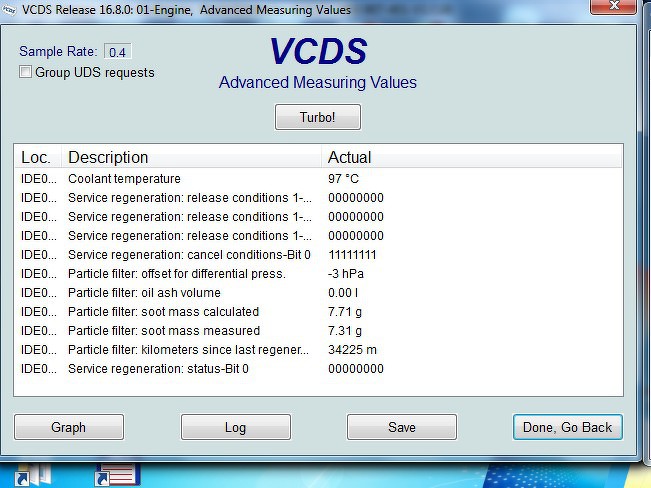Select Particle filter: soot mass measured row
Image resolution: width=651 pixels, height=488 pixels.
click(x=318, y=331)
